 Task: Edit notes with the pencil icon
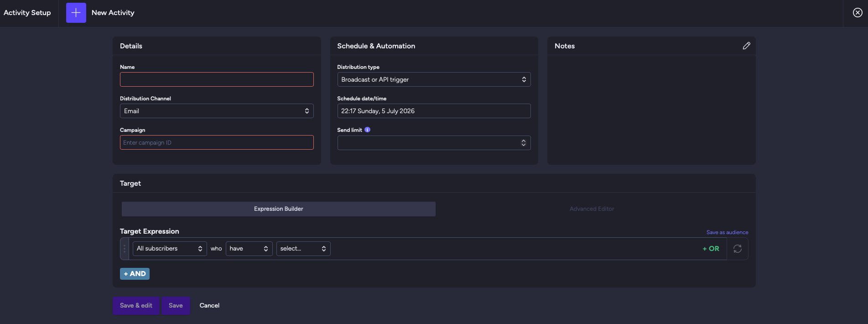[x=746, y=46]
